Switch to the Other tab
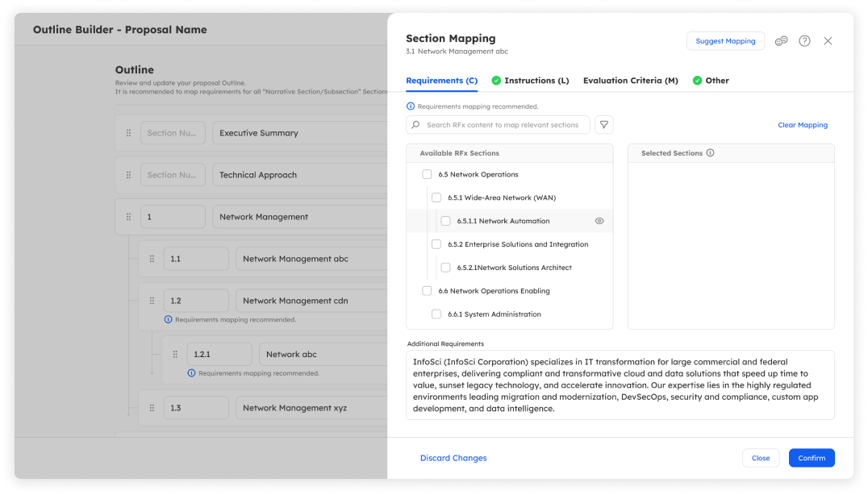Image resolution: width=868 pixels, height=495 pixels. [711, 81]
